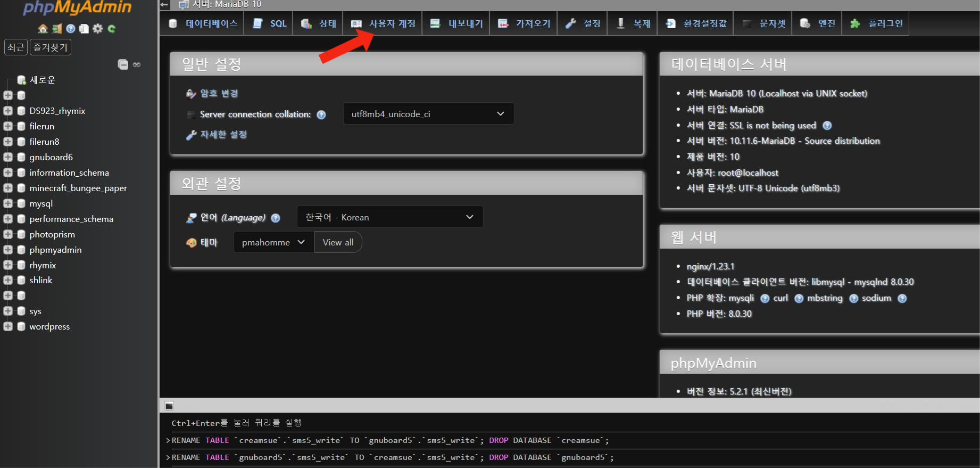Click the link with main panel icon
Viewport: 980px width, 468px height.
click(x=137, y=64)
